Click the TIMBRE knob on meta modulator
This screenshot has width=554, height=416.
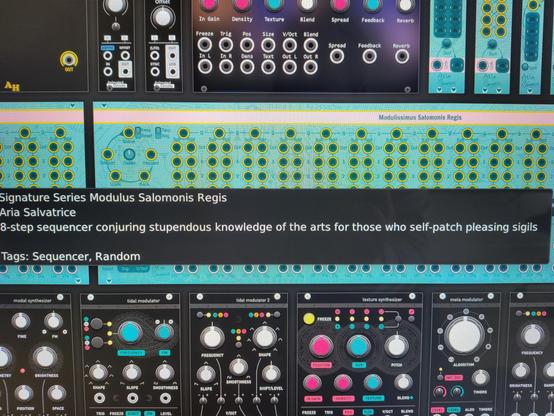click(x=480, y=378)
